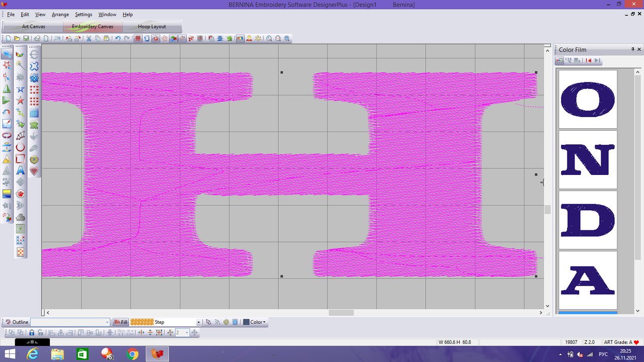Toggle the Fill stitch button
The width and height of the screenshot is (644, 362).
pyautogui.click(x=121, y=322)
